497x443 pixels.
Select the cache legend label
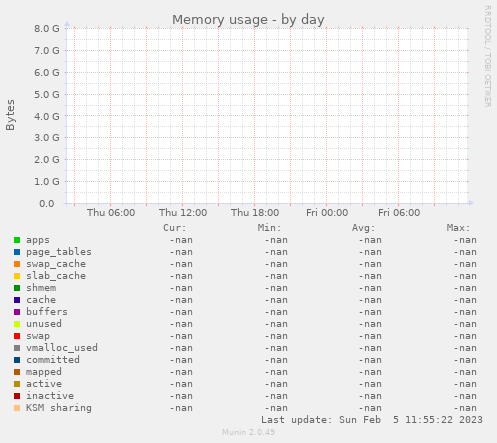(41, 300)
